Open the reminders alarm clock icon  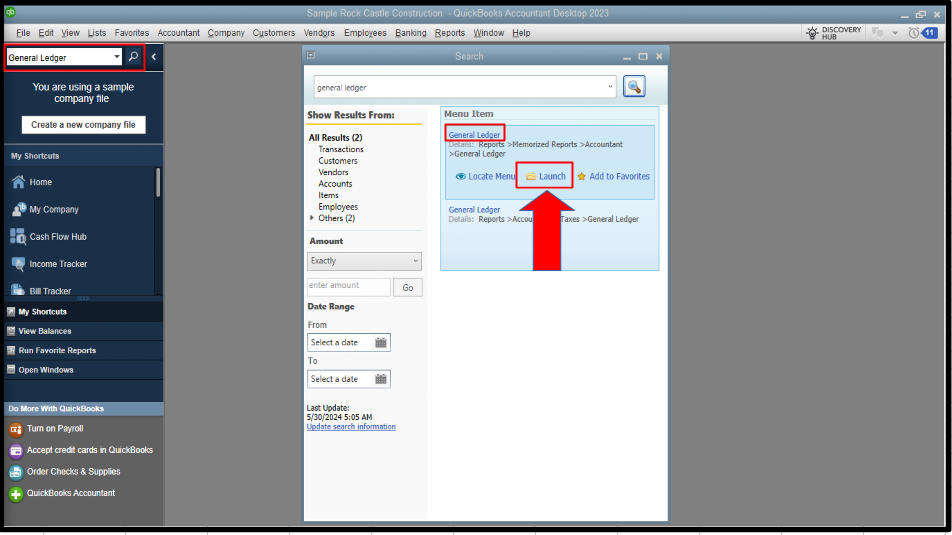(x=913, y=33)
